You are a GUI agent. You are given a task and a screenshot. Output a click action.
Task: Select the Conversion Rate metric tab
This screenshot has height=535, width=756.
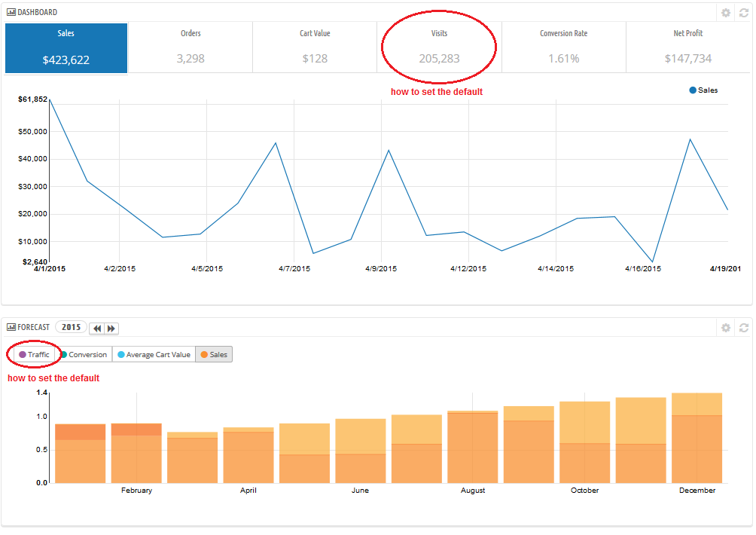click(x=564, y=48)
